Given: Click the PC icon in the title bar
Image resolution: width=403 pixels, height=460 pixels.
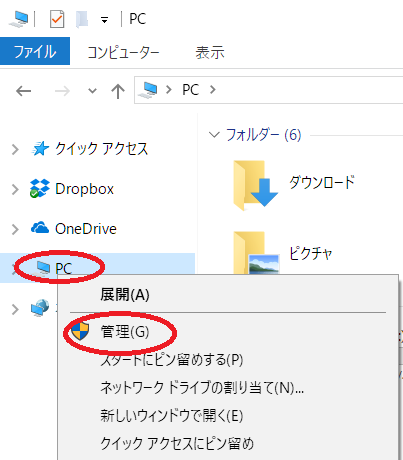Looking at the screenshot, I should [x=19, y=19].
